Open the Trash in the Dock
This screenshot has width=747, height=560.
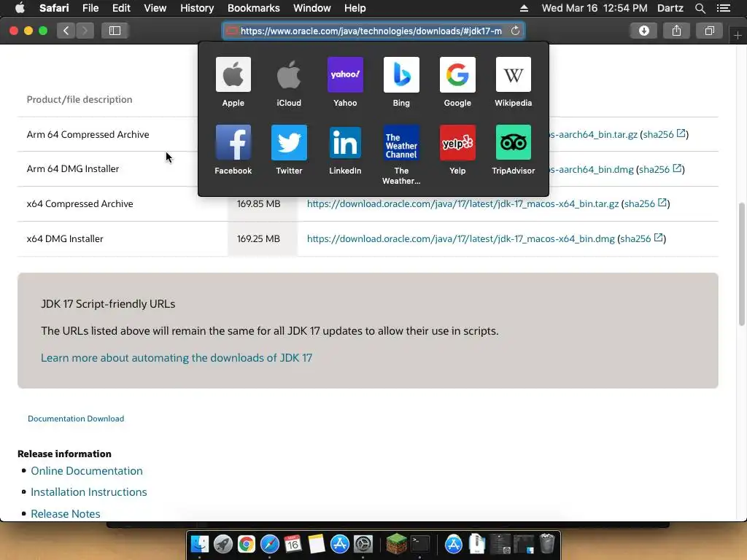click(x=547, y=544)
